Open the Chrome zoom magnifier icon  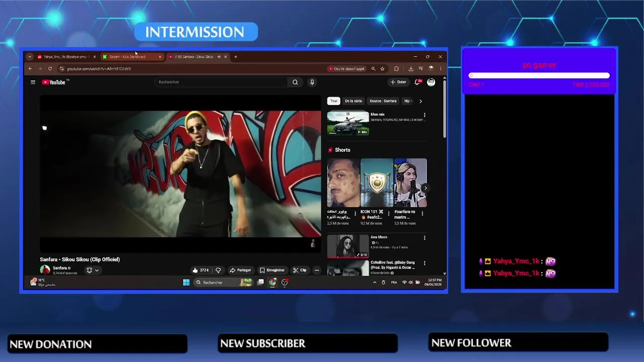[x=373, y=69]
